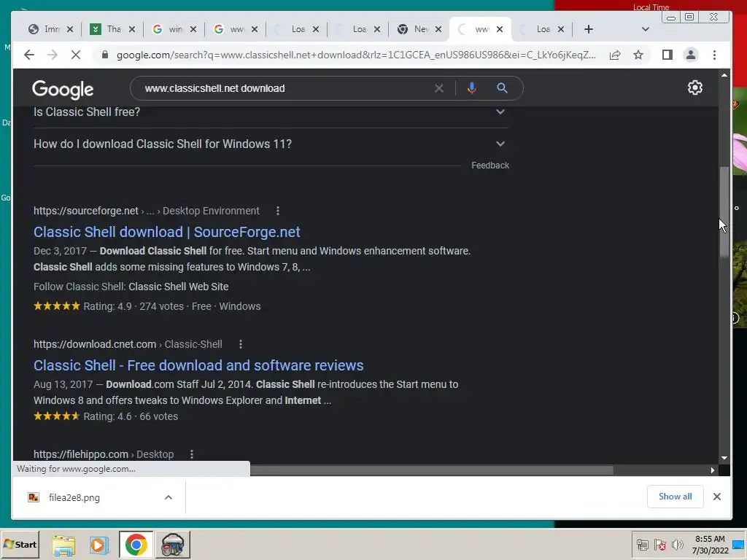Expand 'Is Classic Shell free?' question
Screen dimensions: 747x560
point(270,112)
